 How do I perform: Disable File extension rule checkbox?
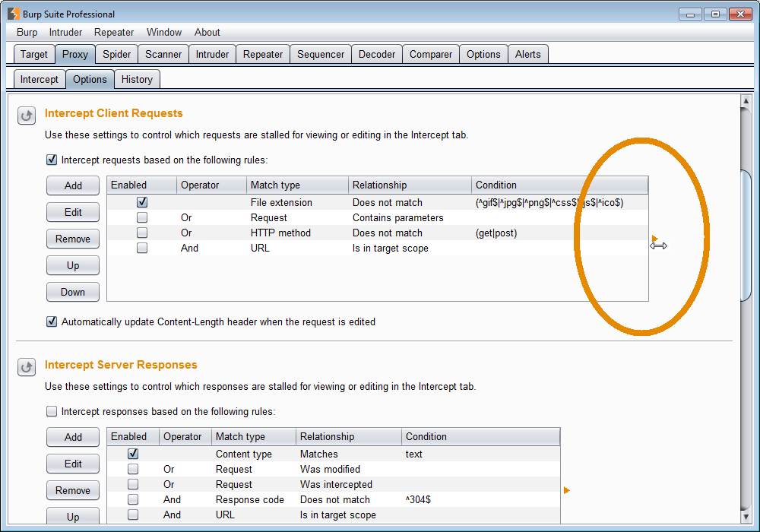tap(142, 202)
